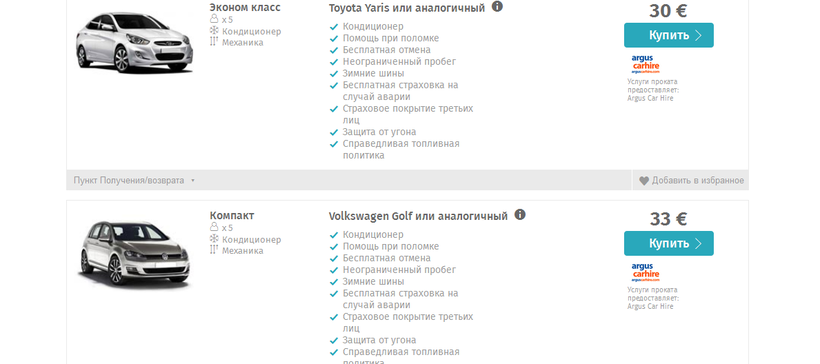This screenshot has height=364, width=820.
Task: Click checkmark beside Зимние шины for Toyota
Action: pos(334,74)
